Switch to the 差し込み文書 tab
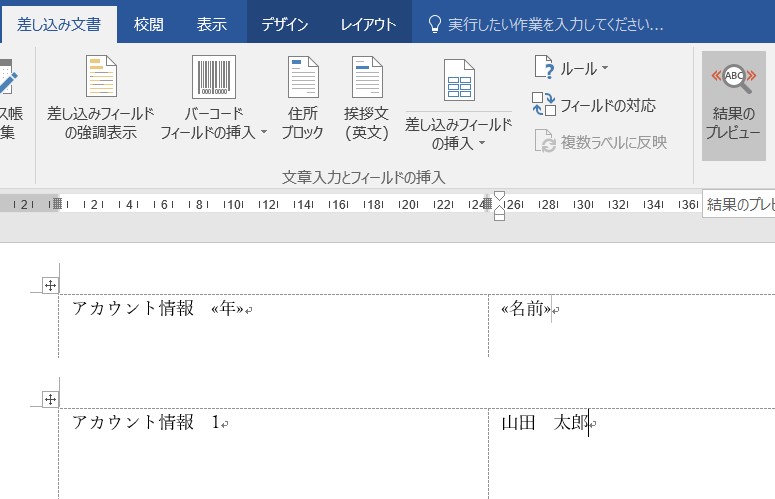This screenshot has height=499, width=775. click(59, 24)
